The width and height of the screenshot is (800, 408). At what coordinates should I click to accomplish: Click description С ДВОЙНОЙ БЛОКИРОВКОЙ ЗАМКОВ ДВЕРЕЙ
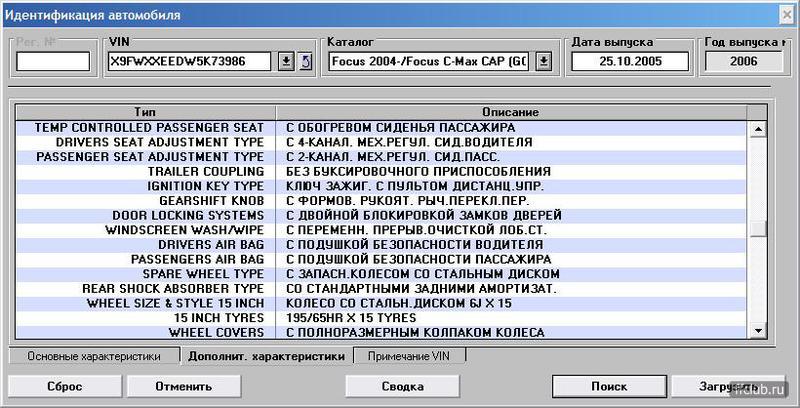pos(423,215)
